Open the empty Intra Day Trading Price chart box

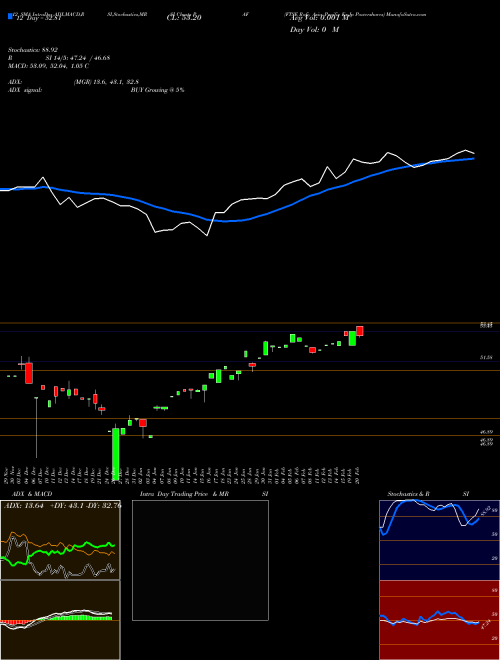(x=200, y=560)
